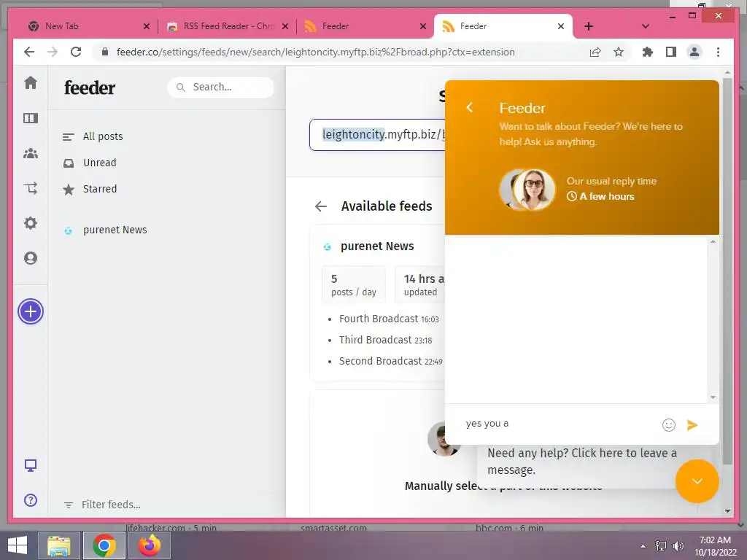Click the Chrome address bar URL

[315, 52]
